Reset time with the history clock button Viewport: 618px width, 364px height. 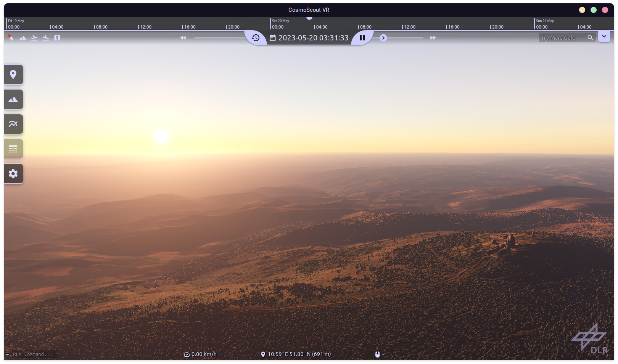pos(256,38)
